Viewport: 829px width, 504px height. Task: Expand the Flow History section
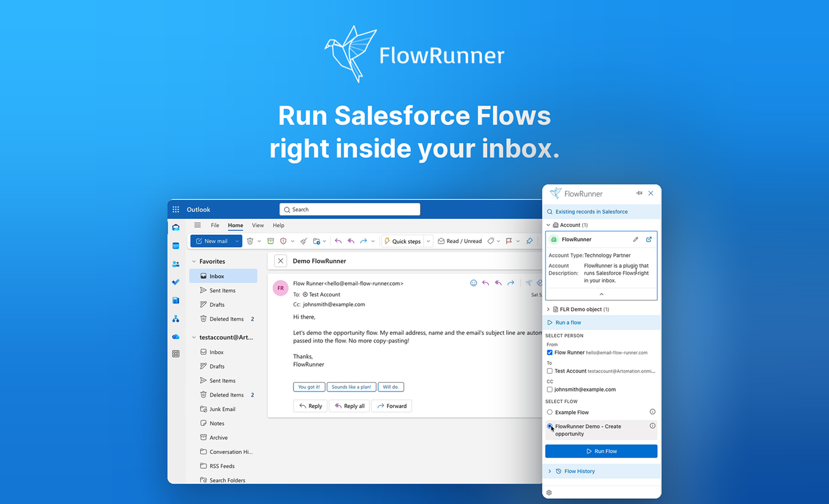coord(549,471)
